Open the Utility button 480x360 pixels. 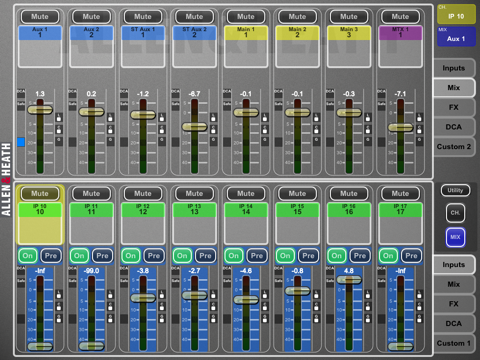click(455, 190)
